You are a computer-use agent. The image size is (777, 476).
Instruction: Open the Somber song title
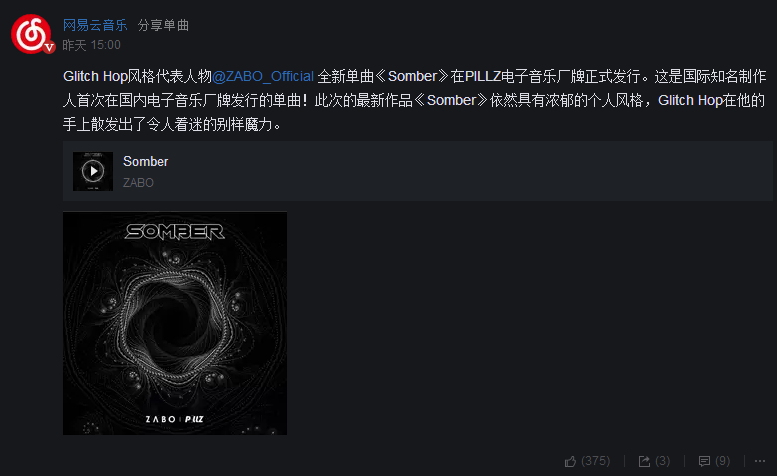tap(145, 161)
